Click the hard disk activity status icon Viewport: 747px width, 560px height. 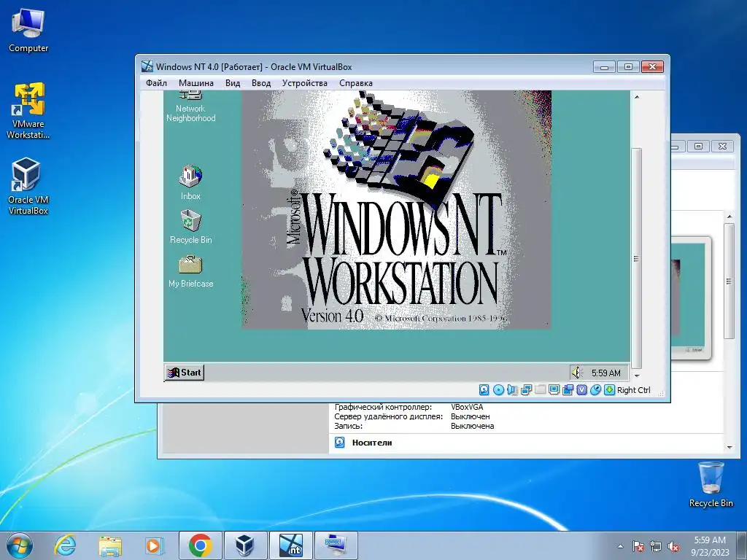484,390
